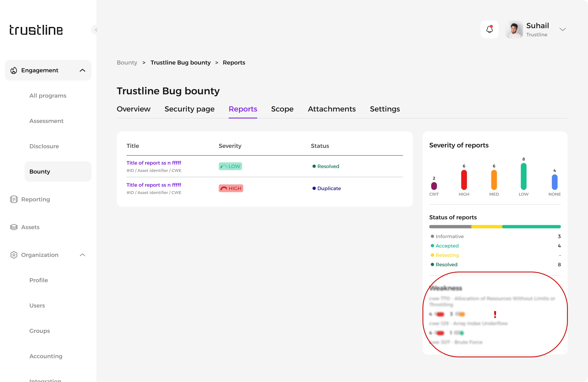Click the Assets layers icon
The width and height of the screenshot is (588, 382).
(14, 227)
